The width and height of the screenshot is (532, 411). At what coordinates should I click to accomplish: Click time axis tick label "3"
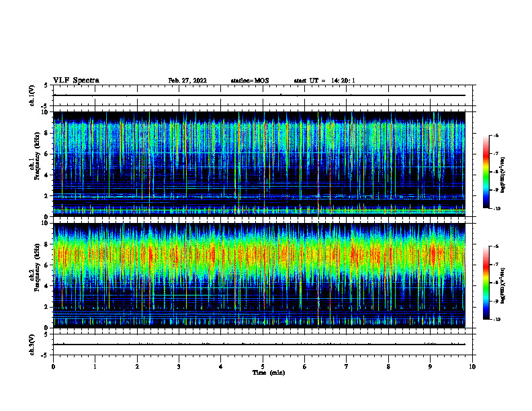tap(179, 367)
